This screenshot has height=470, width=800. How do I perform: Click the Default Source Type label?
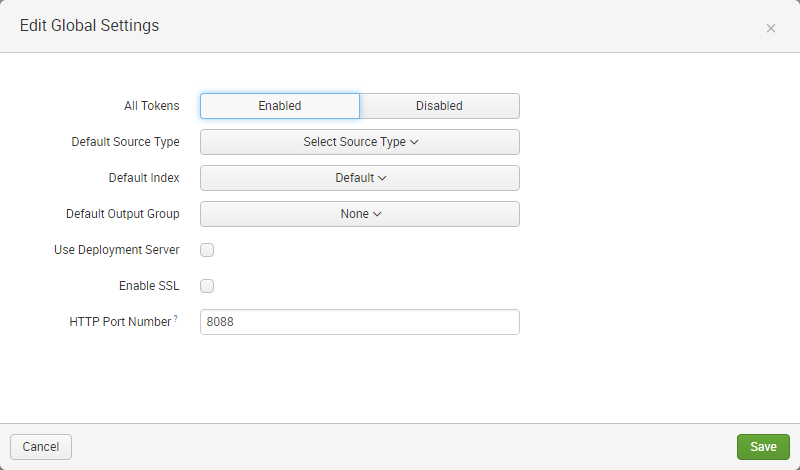pos(125,142)
